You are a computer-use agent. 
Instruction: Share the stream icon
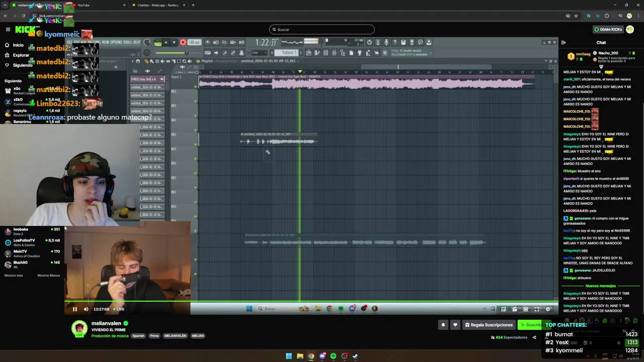pyautogui.click(x=534, y=337)
